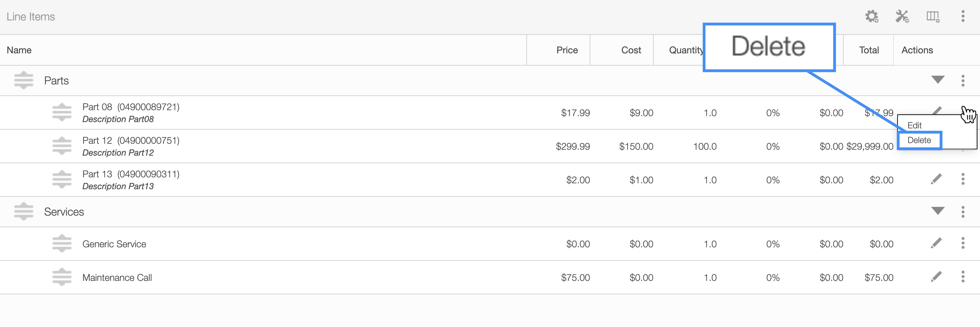Grab the drag handle for Part 12
Screen dimensions: 980x327
point(62,146)
